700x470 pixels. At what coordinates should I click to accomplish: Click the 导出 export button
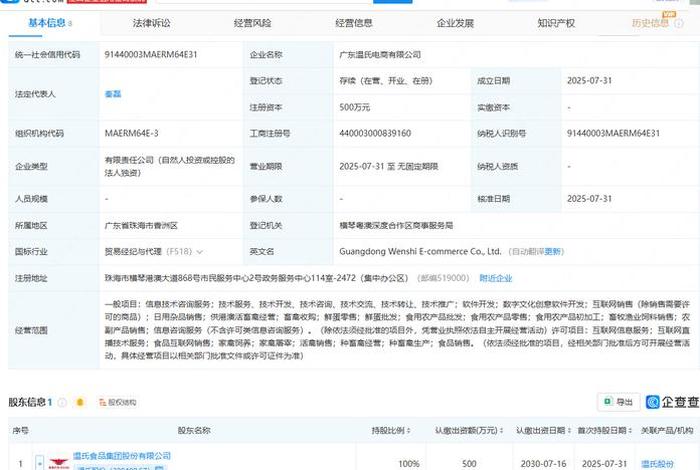point(619,402)
